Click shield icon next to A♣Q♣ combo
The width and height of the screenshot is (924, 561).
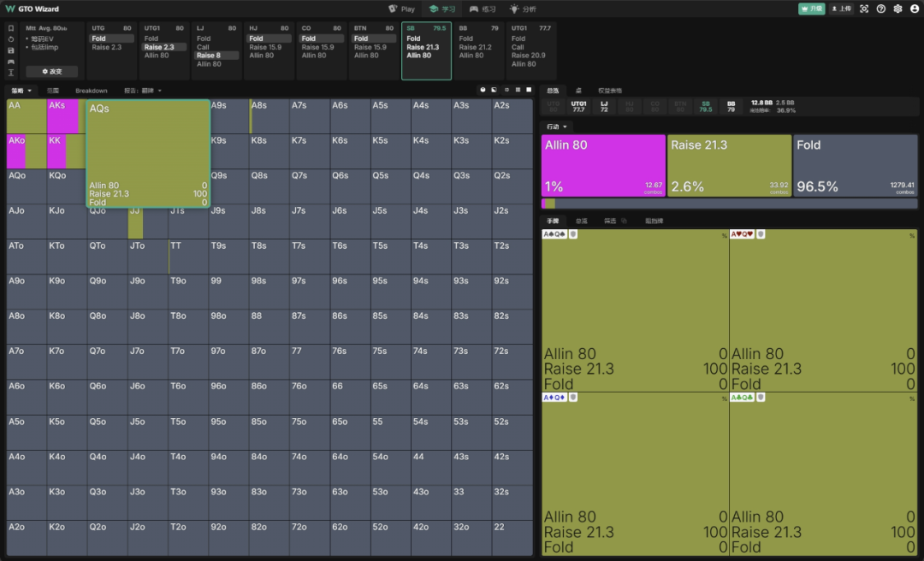point(761,397)
